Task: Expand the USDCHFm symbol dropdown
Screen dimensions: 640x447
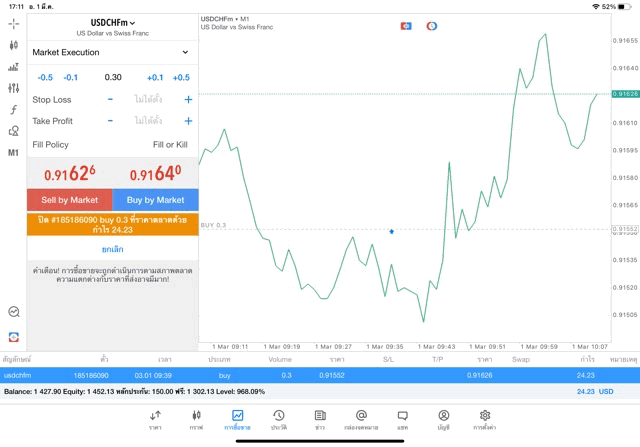Action: (x=113, y=23)
